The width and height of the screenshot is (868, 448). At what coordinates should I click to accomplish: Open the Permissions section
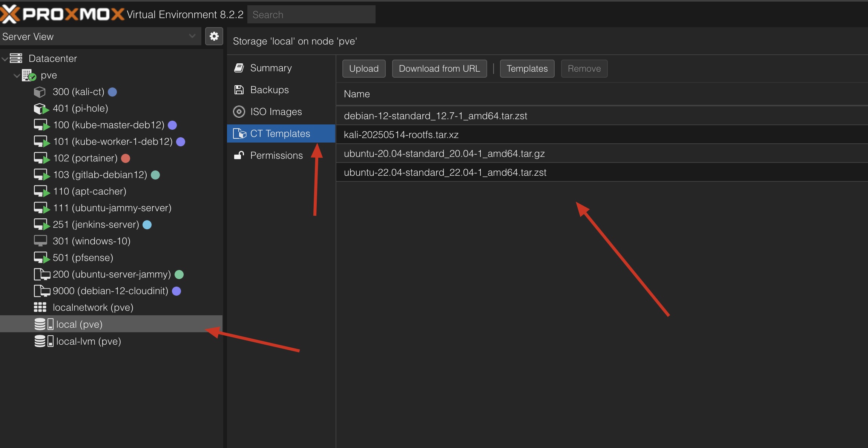pyautogui.click(x=281, y=155)
